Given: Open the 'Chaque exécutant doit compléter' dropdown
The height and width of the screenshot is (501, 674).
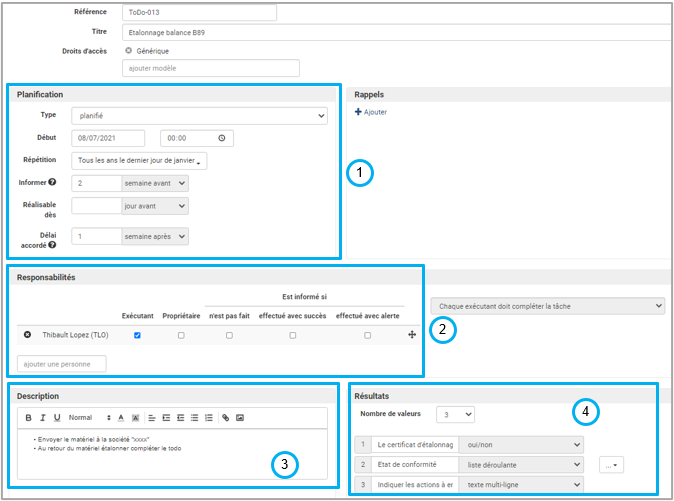Looking at the screenshot, I should [x=547, y=305].
